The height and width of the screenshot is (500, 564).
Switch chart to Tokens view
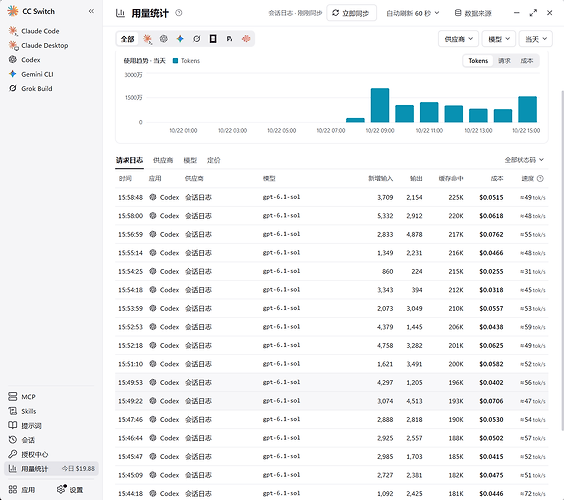[x=478, y=61]
